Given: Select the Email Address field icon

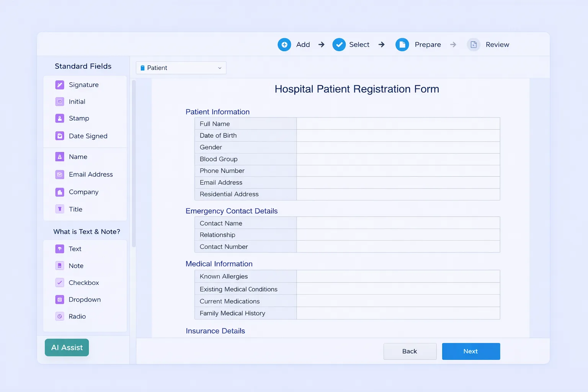Looking at the screenshot, I should click(x=60, y=174).
